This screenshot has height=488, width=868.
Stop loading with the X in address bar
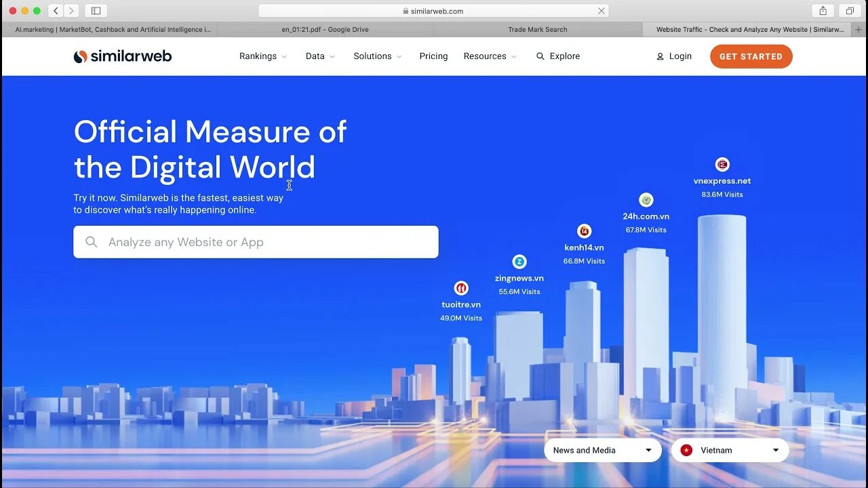(601, 11)
